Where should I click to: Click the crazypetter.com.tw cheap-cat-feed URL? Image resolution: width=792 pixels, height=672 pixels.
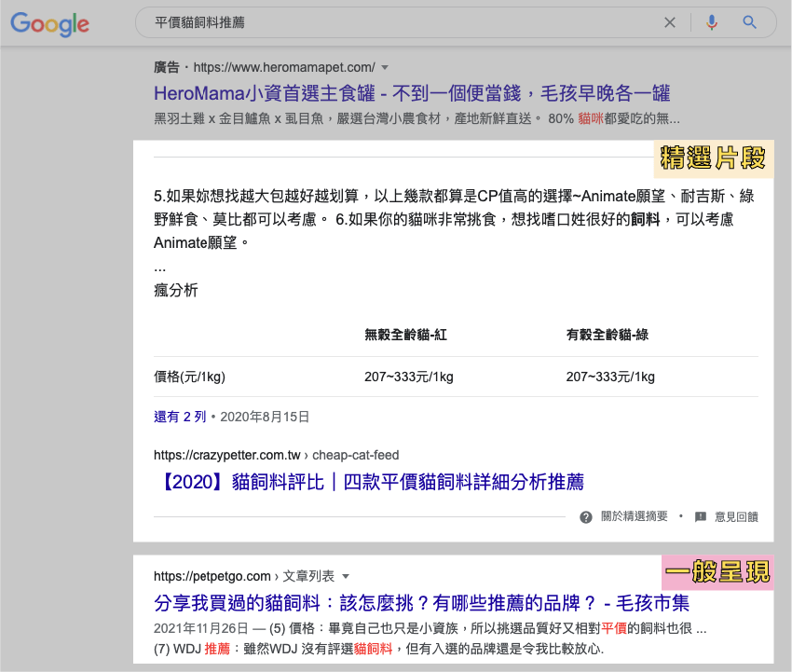pos(277,455)
